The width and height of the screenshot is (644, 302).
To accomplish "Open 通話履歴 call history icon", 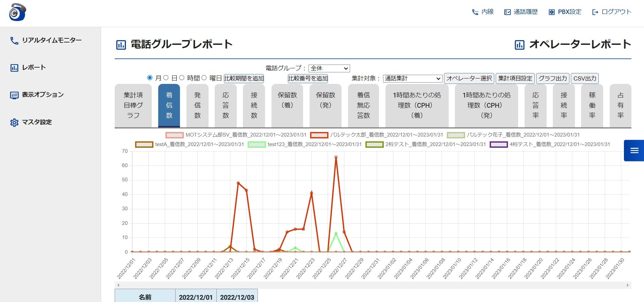I will (x=507, y=12).
